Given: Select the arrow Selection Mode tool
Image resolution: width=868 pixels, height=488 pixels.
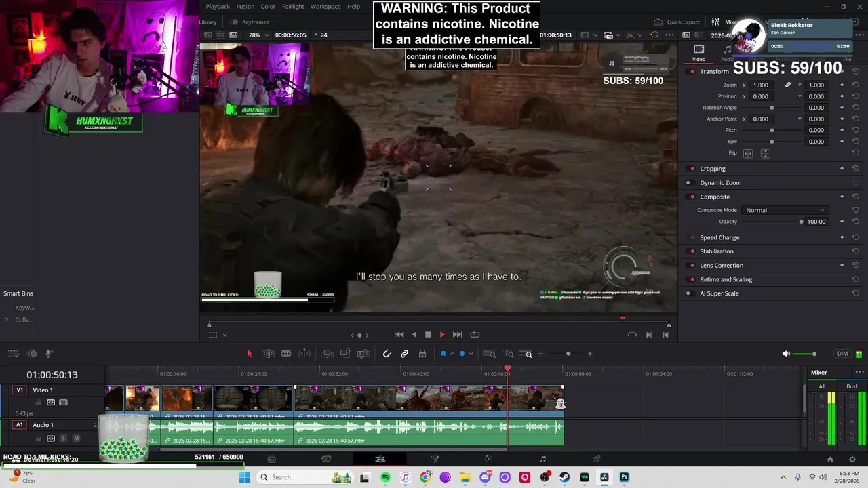Looking at the screenshot, I should 250,354.
